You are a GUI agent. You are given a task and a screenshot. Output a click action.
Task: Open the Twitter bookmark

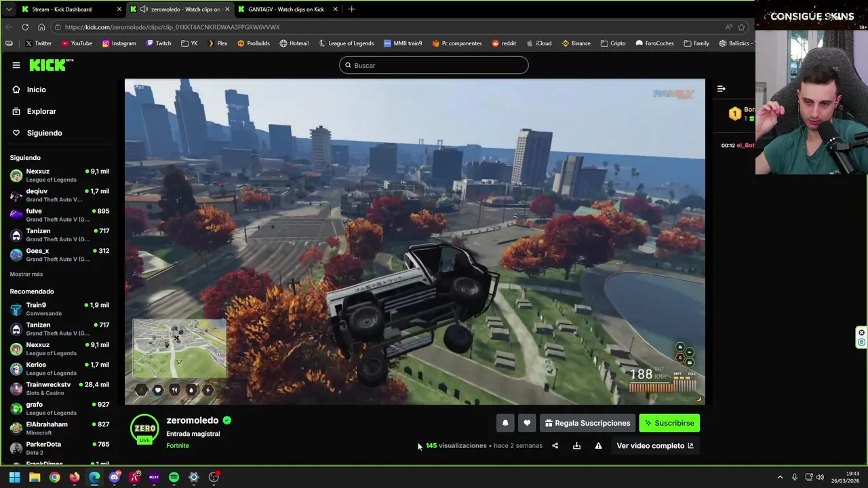tap(38, 43)
